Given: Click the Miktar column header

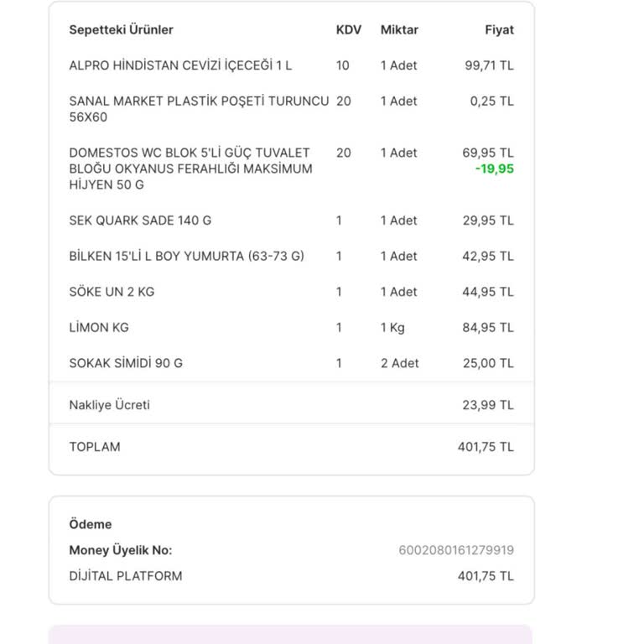Looking at the screenshot, I should (x=399, y=30).
